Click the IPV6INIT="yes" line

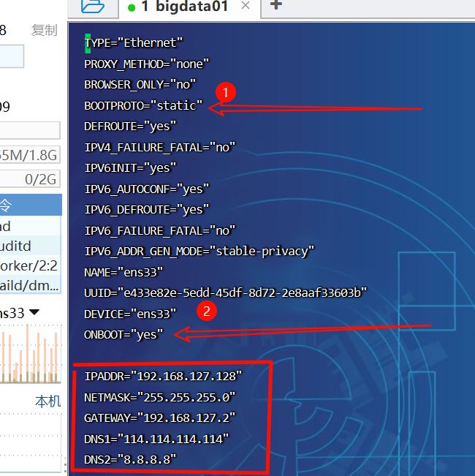[x=130, y=168]
